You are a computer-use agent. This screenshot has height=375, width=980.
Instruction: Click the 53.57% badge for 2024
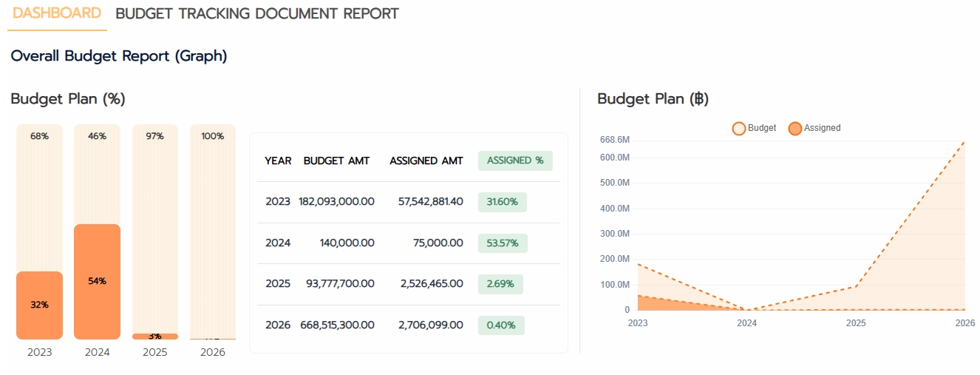[502, 243]
